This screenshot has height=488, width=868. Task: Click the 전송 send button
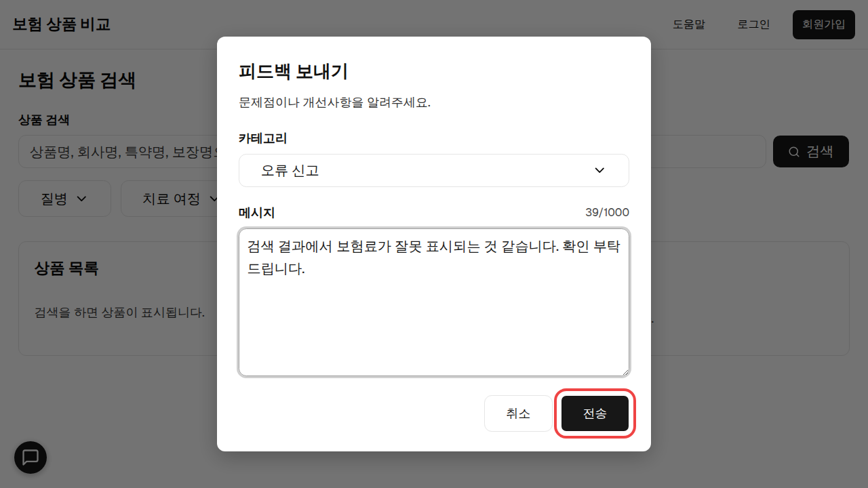[595, 413]
